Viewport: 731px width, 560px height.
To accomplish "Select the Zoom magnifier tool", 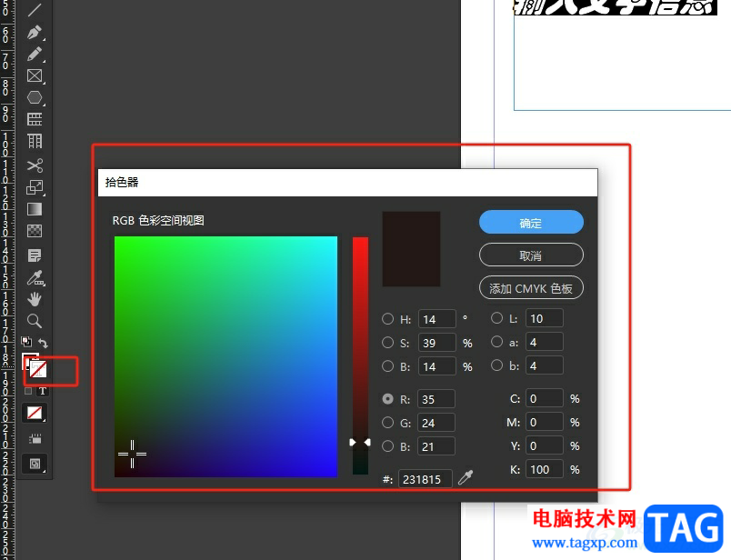I will tap(35, 321).
